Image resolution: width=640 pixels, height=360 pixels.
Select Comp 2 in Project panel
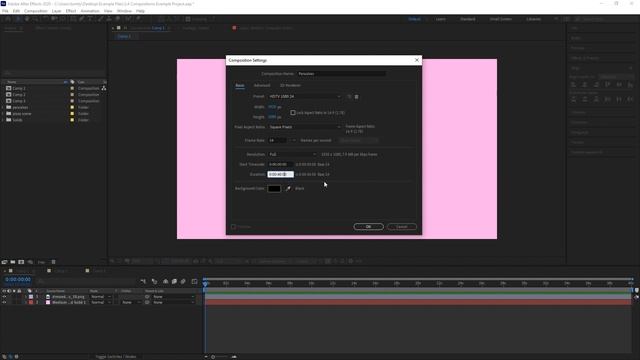tap(19, 95)
